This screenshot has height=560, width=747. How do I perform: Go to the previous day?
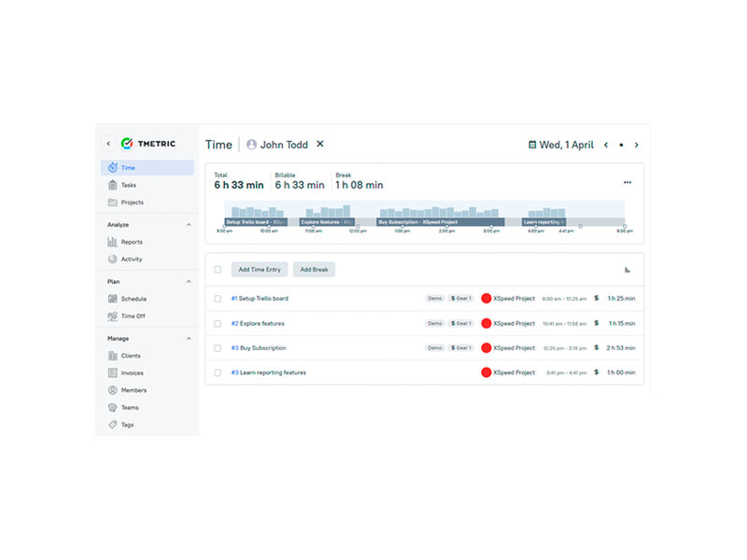(x=606, y=145)
